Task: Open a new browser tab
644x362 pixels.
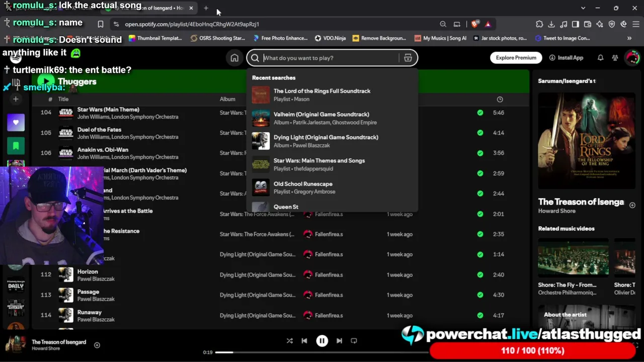Action: [x=206, y=8]
